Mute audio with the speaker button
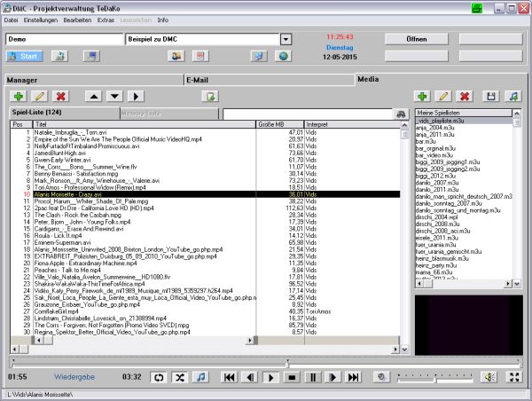The image size is (532, 401). [x=487, y=377]
